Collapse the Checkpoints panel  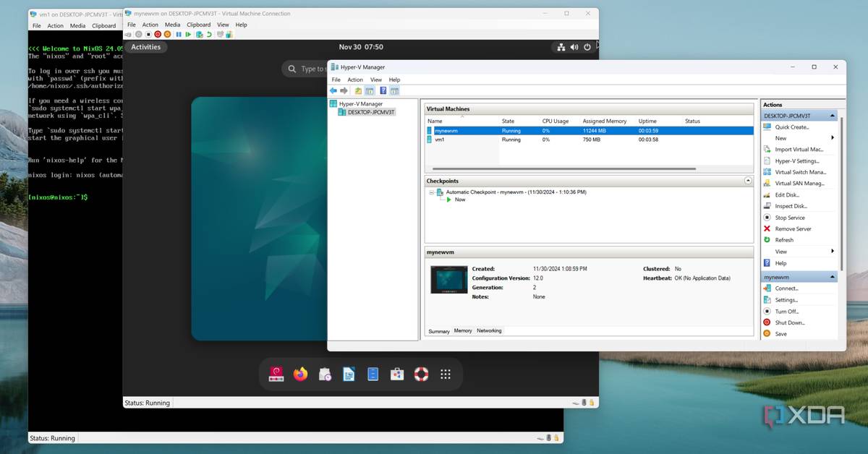[748, 181]
